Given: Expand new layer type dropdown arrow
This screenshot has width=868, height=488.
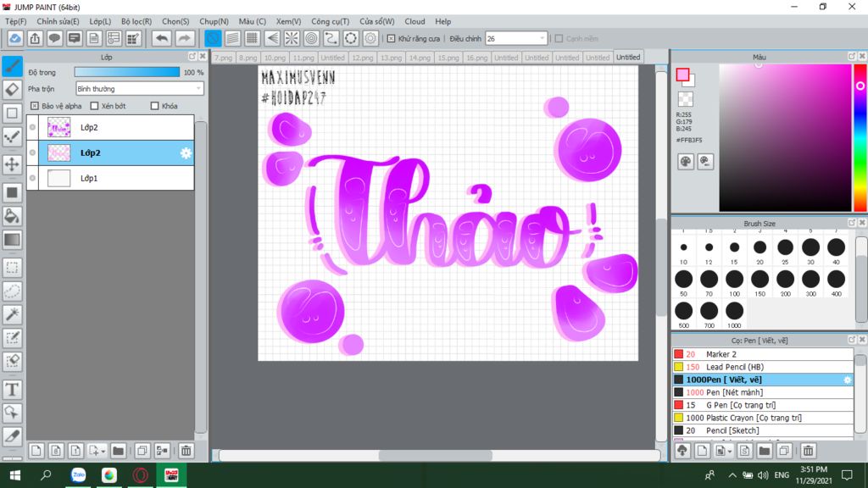Looking at the screenshot, I should click(103, 452).
